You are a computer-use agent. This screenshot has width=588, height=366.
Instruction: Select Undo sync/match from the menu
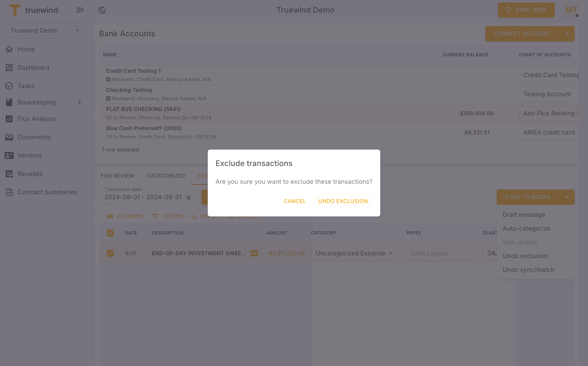(528, 269)
